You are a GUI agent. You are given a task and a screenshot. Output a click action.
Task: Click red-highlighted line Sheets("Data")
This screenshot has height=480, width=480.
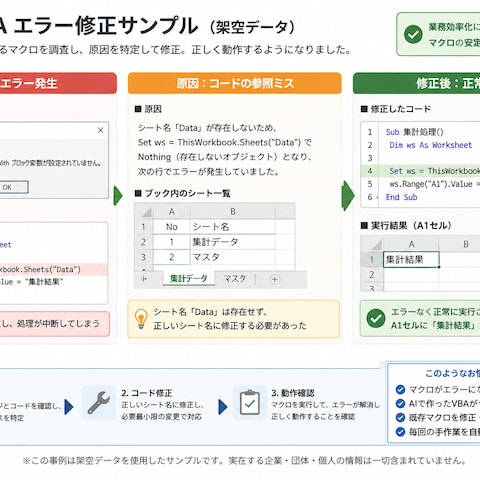54,269
